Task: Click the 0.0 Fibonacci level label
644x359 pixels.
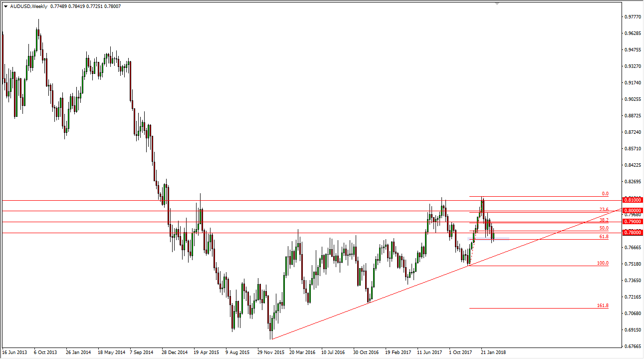Action: click(x=605, y=194)
